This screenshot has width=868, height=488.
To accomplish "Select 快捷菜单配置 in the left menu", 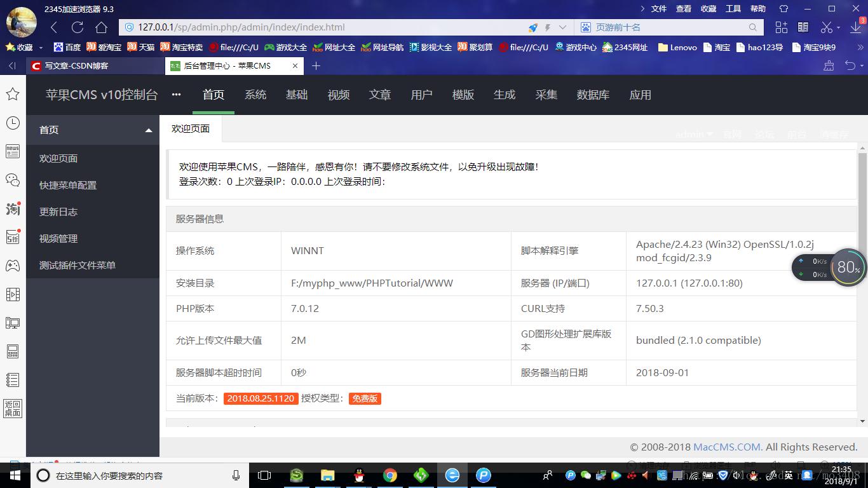I will click(x=68, y=186).
